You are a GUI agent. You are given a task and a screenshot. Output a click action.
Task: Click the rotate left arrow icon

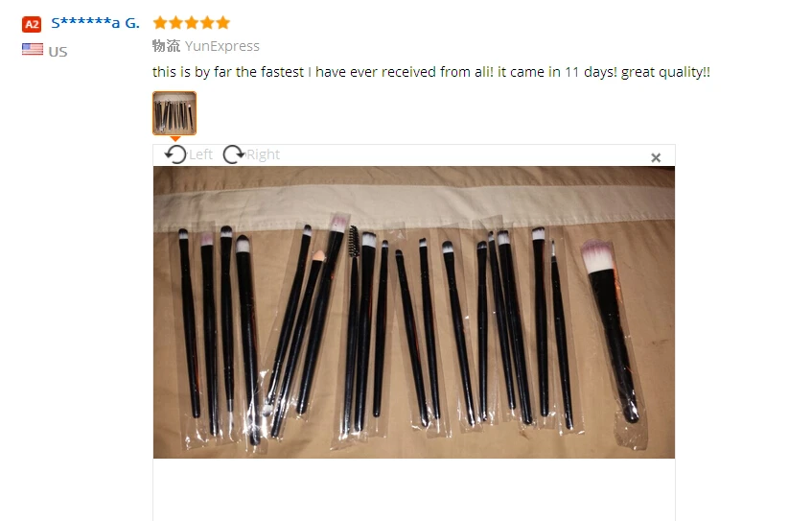click(175, 154)
